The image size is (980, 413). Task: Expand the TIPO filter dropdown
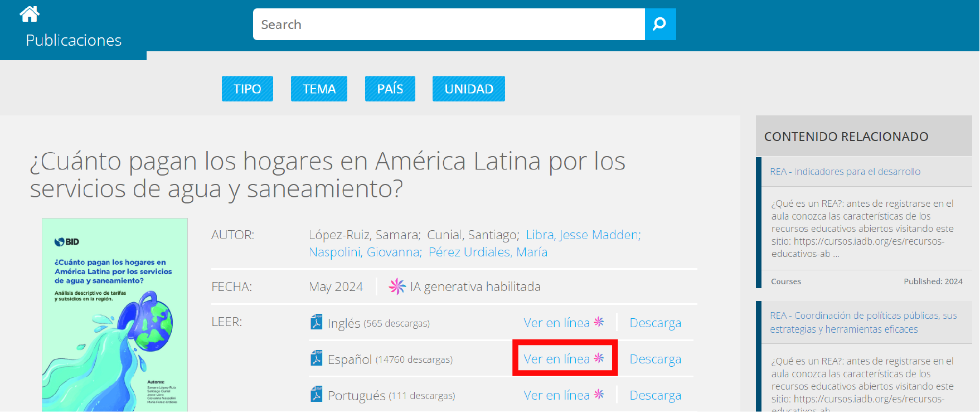247,89
